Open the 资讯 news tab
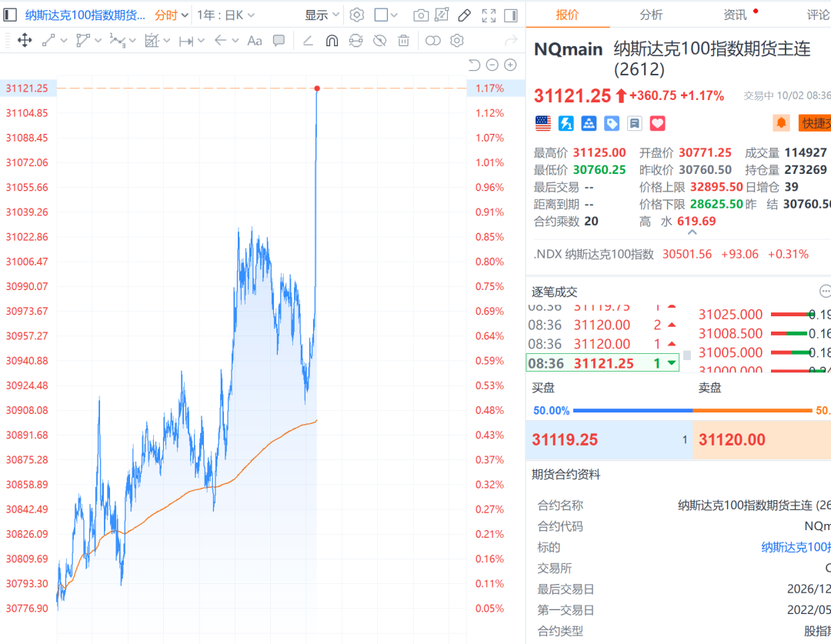Viewport: 831px width, 644px height. (735, 15)
